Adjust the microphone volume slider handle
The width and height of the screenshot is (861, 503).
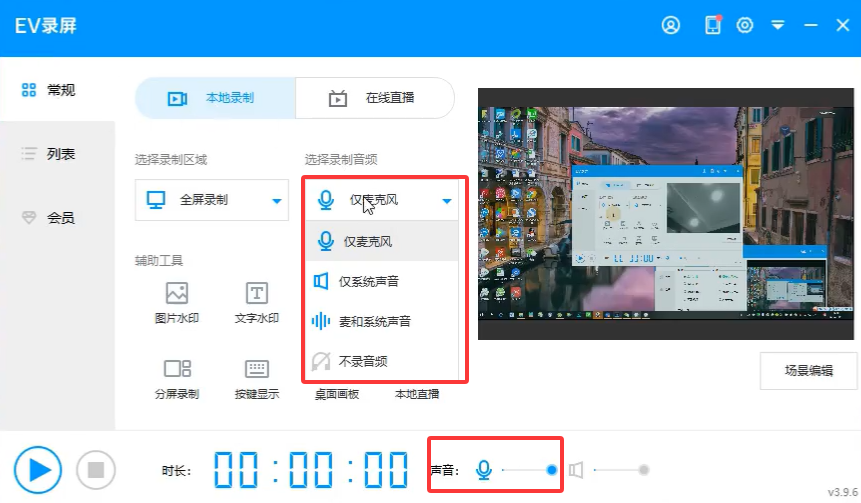coord(552,470)
